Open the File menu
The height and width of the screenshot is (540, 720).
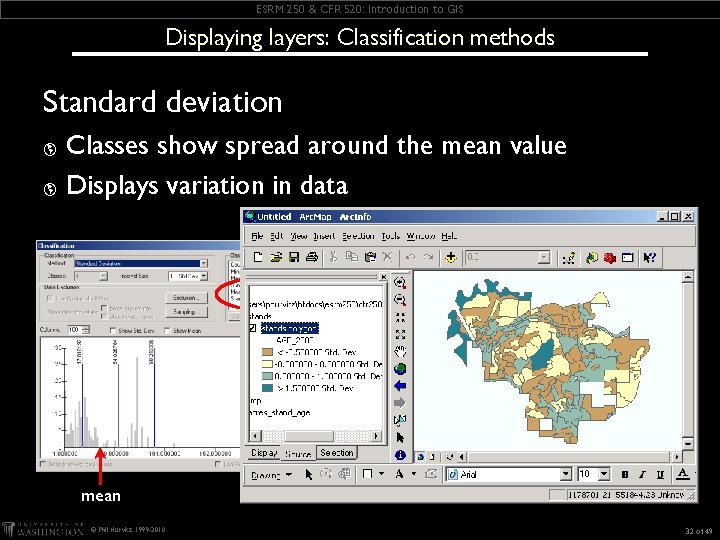(x=257, y=236)
